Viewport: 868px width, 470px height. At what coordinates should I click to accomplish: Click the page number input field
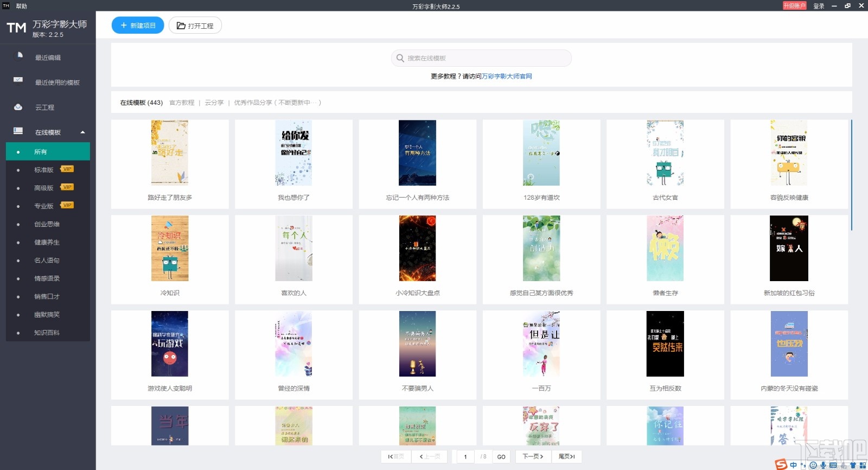click(466, 456)
